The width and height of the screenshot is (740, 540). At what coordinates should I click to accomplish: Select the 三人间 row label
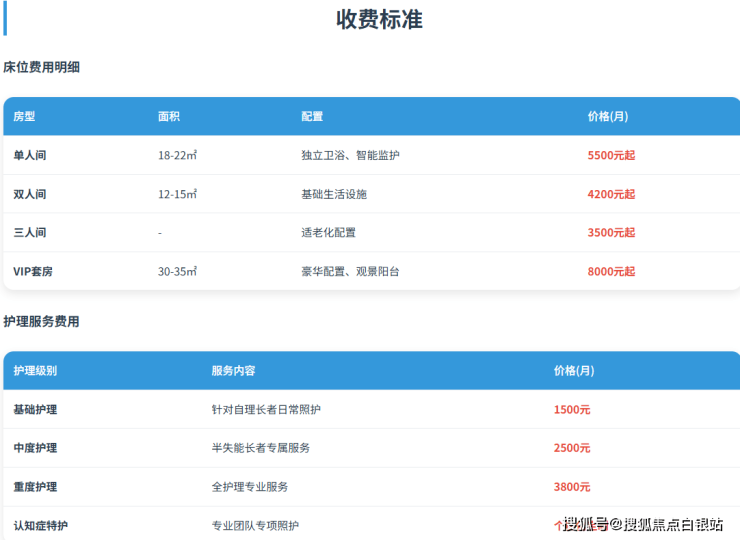[30, 233]
